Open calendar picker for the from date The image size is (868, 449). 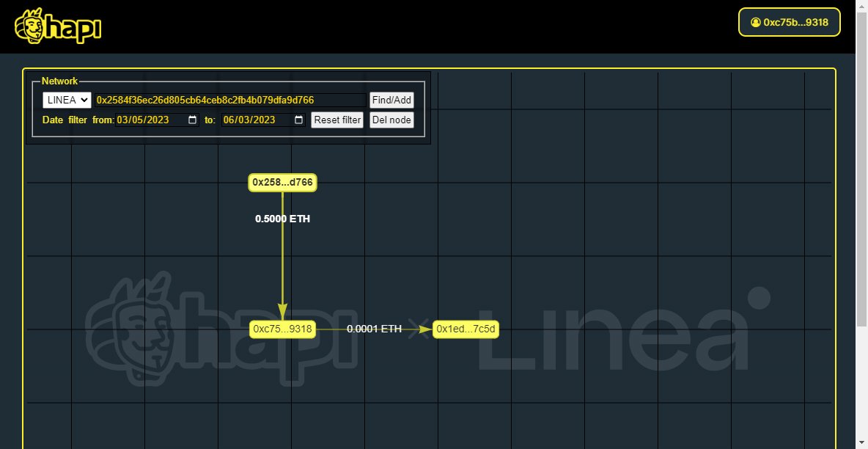(x=193, y=120)
